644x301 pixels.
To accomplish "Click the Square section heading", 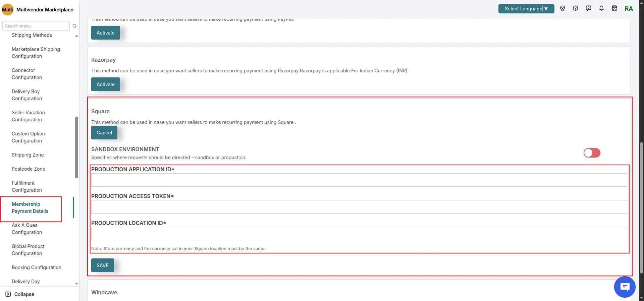I will tap(100, 111).
